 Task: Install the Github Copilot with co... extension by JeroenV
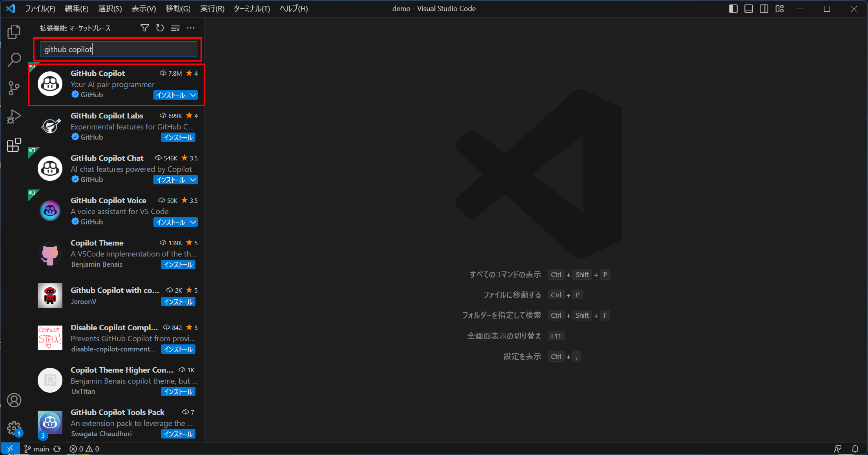pos(178,302)
